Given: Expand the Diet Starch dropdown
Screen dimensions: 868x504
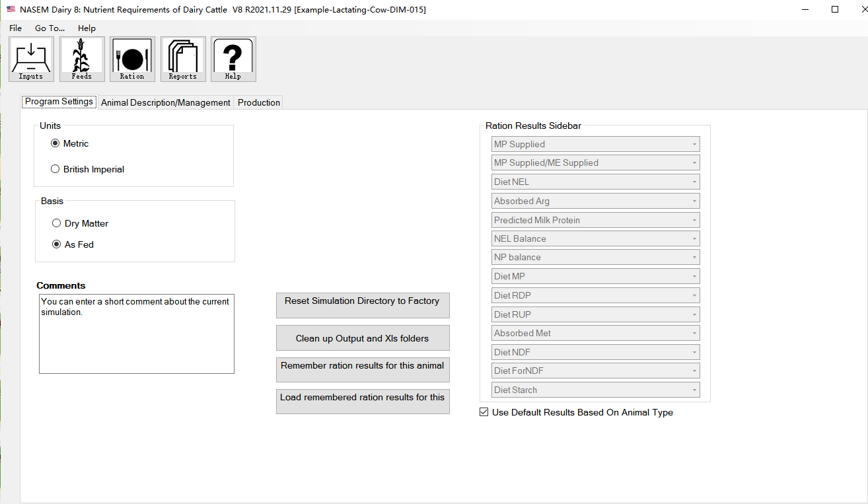Looking at the screenshot, I should [596, 390].
